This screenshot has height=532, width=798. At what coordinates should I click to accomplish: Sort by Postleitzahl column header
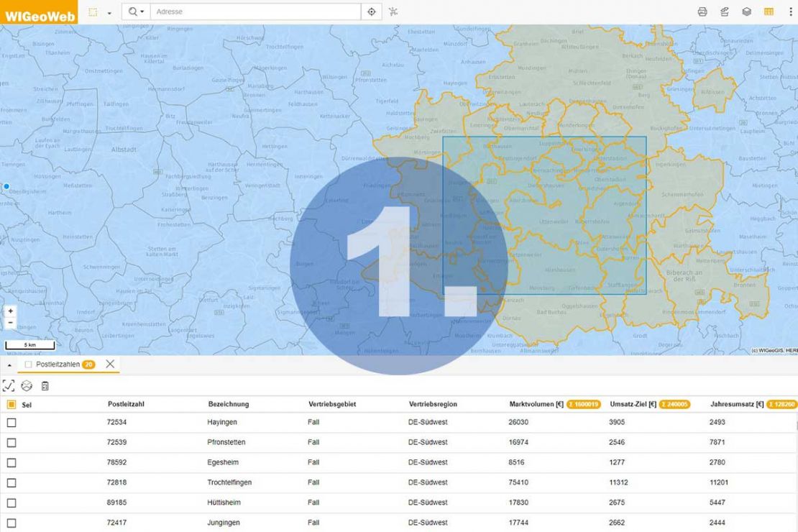pos(126,404)
